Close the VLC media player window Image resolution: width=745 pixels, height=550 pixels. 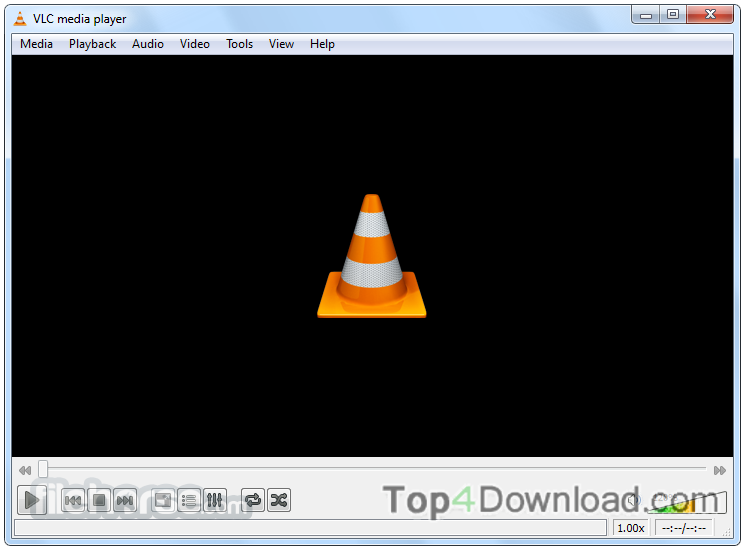click(710, 15)
